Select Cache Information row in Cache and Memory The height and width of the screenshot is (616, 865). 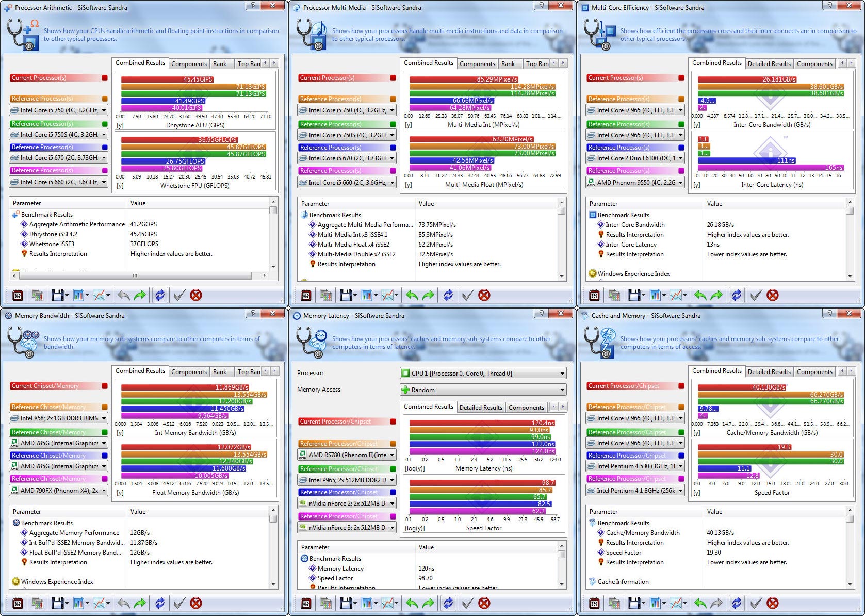[623, 582]
